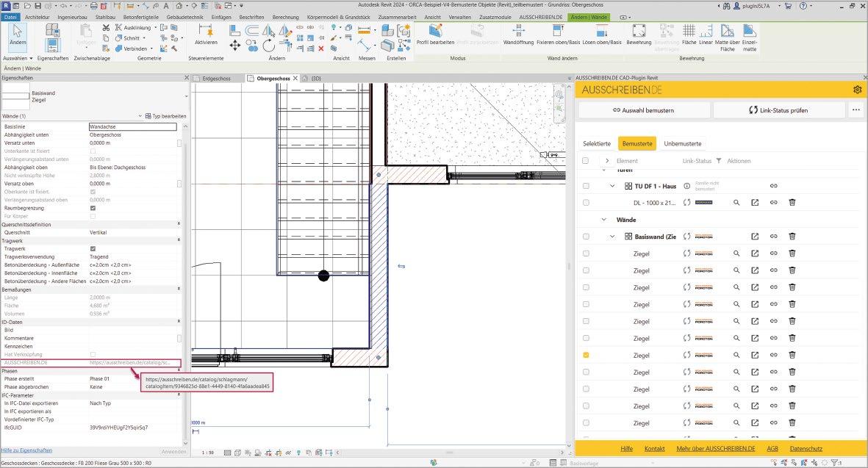Select the Rotate tool in Ändern panel

(x=268, y=46)
